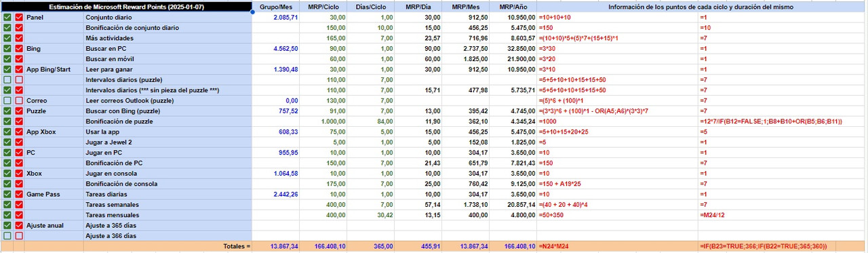The height and width of the screenshot is (253, 868).
Task: Uncheck red checkbox for Tareas semanales row
Action: point(19,204)
